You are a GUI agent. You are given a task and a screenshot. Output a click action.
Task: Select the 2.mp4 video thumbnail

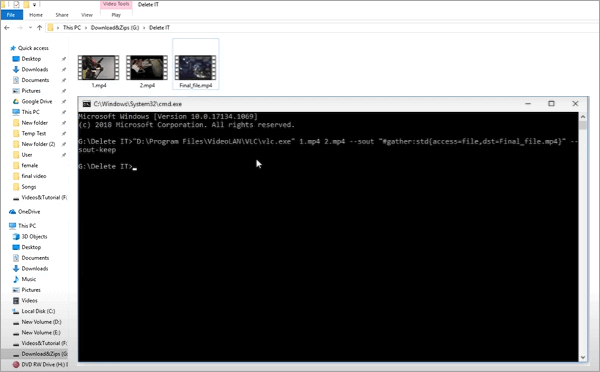coord(147,68)
